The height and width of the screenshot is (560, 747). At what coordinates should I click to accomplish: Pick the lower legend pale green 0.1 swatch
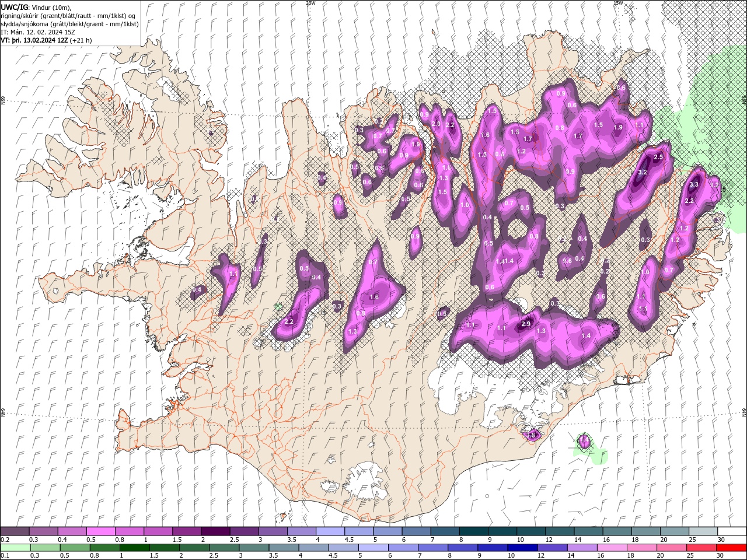click(x=16, y=548)
